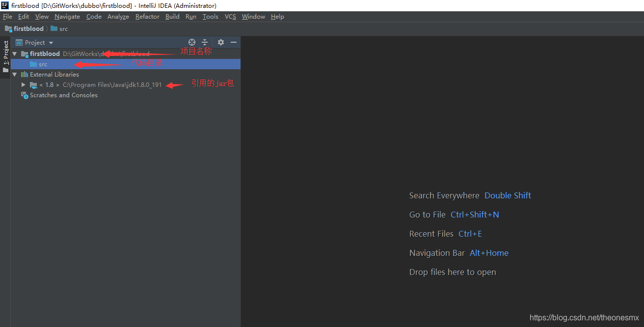Select the firstblood project root row
Screen dimensions: 644x327
[x=126, y=54]
